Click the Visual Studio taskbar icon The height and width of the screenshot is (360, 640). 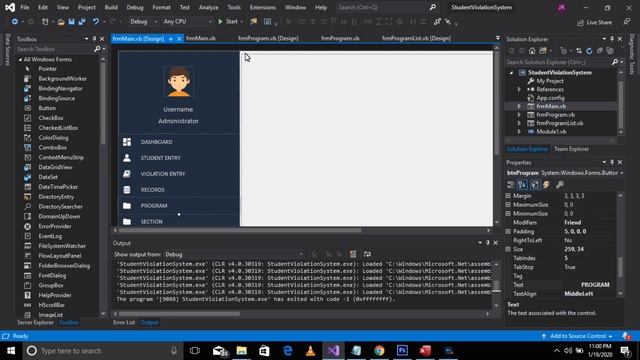pyautogui.click(x=333, y=351)
